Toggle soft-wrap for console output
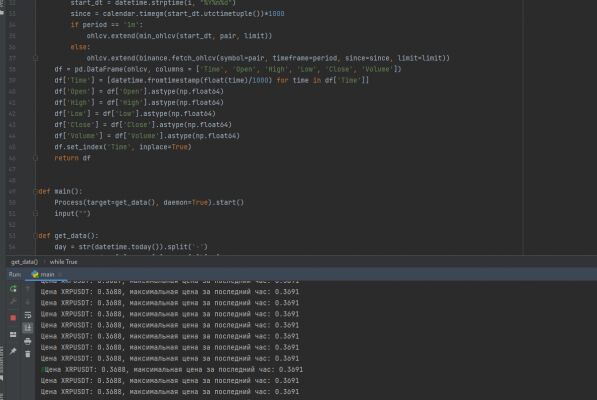The width and height of the screenshot is (597, 400). point(28,315)
